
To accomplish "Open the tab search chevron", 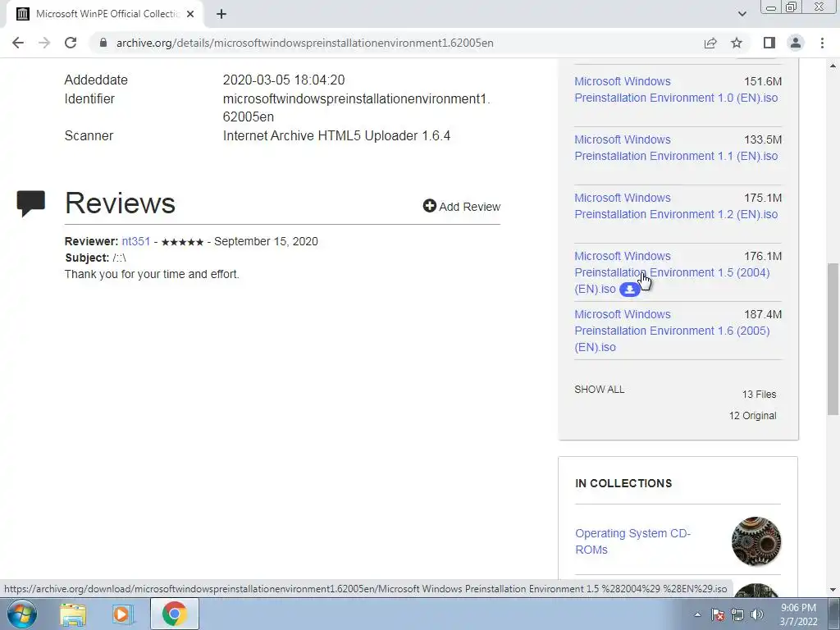I will click(x=742, y=14).
